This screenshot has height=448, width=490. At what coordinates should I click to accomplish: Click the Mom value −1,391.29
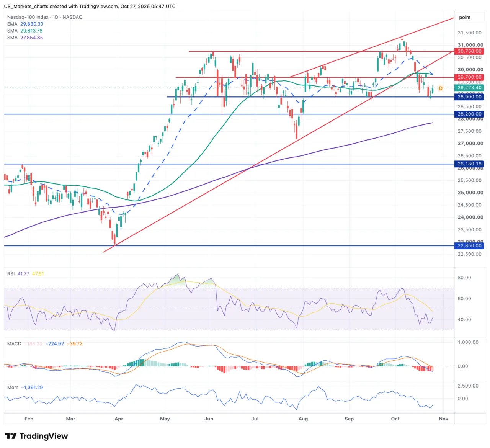pyautogui.click(x=32, y=388)
